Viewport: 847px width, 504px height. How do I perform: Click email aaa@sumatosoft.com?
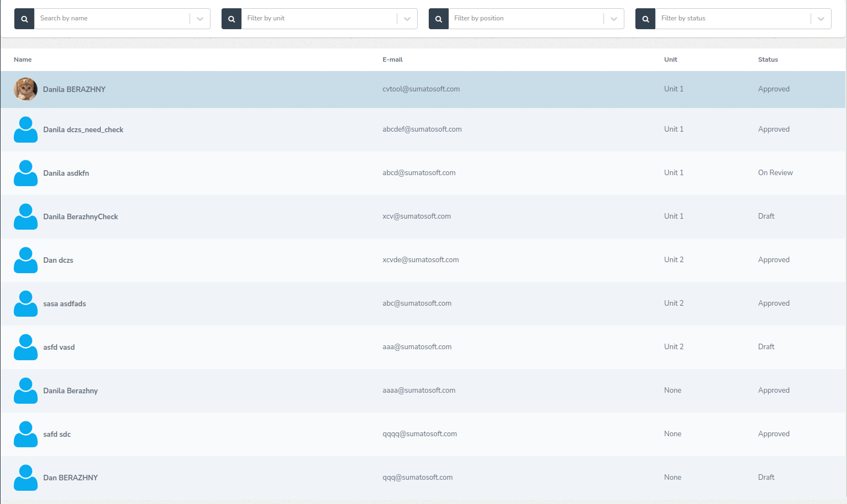pyautogui.click(x=417, y=346)
